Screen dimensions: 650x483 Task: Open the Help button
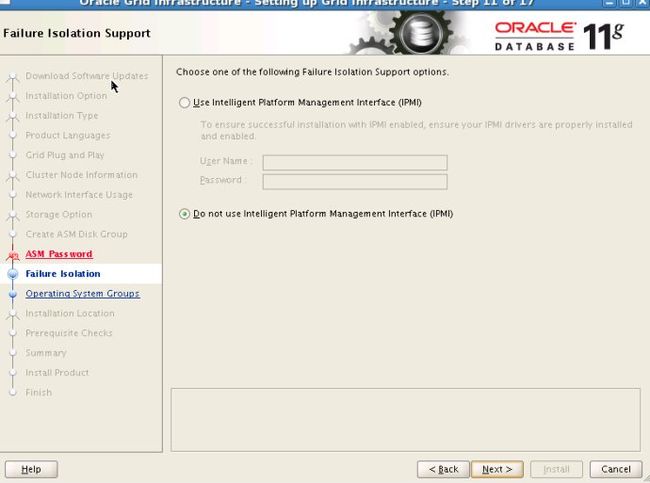31,469
